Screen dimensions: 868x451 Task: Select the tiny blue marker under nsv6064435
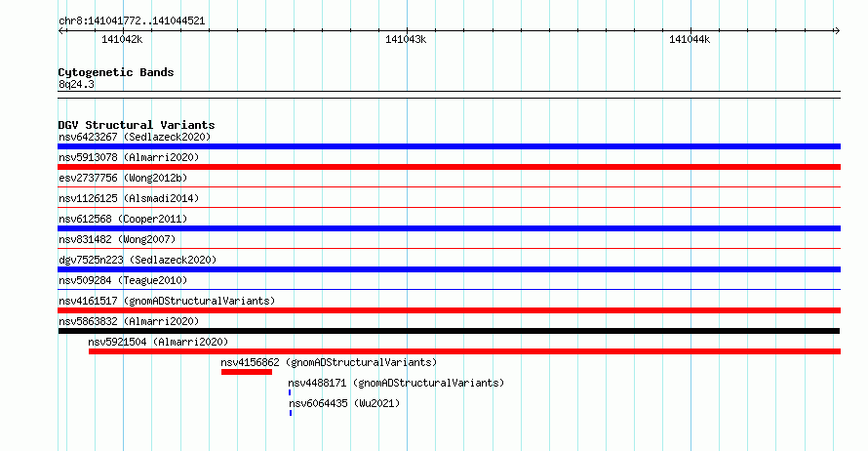(291, 413)
